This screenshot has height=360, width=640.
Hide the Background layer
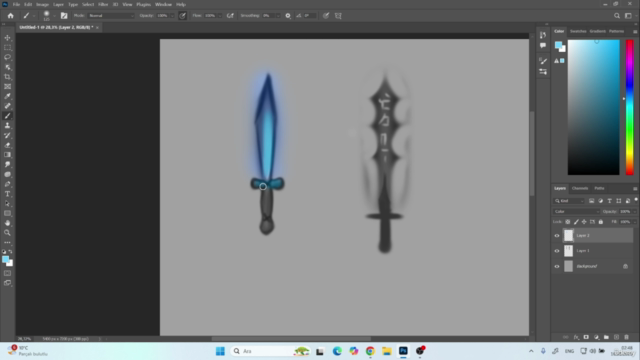[557, 267]
